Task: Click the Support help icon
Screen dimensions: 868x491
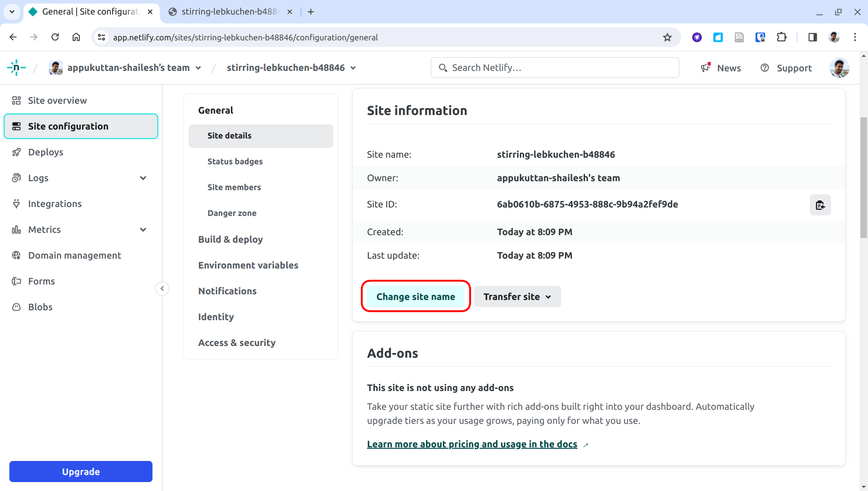Action: point(765,68)
